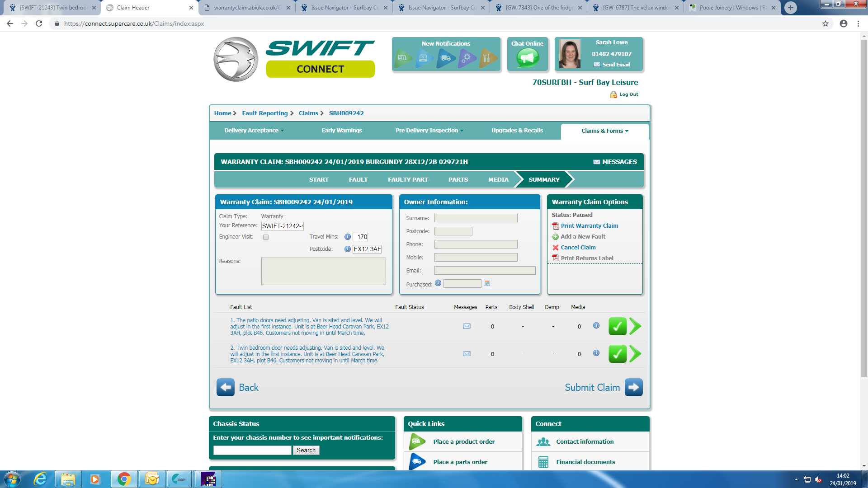Expand the Pre Delivery Inspection dropdown
Image resolution: width=868 pixels, height=488 pixels.
click(x=429, y=131)
